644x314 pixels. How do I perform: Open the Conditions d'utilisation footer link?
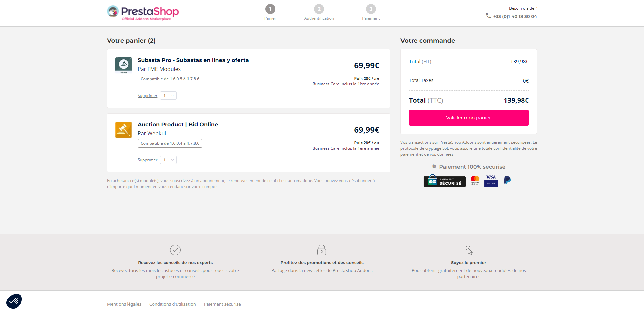(172, 304)
